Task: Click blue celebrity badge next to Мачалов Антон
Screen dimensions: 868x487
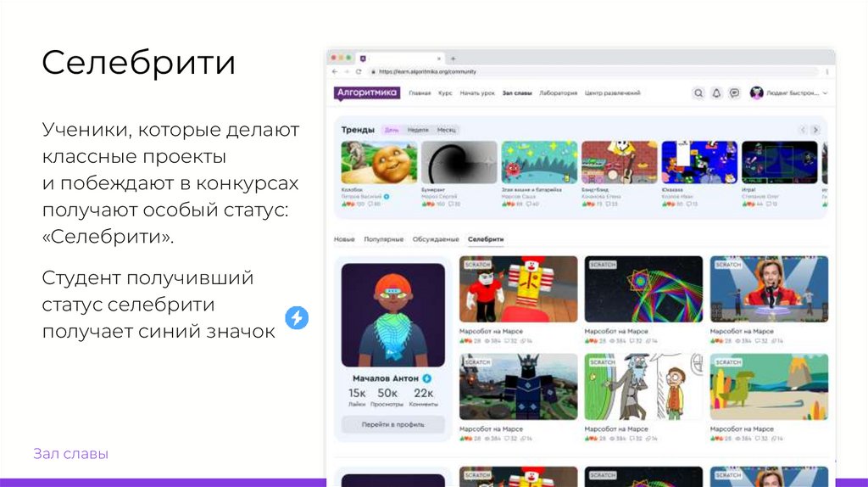Action: tap(427, 378)
